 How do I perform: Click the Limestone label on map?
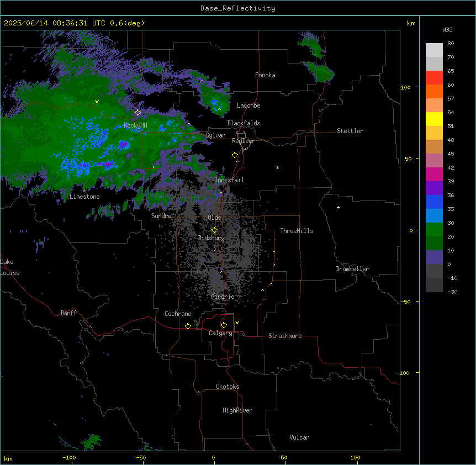pyautogui.click(x=84, y=197)
